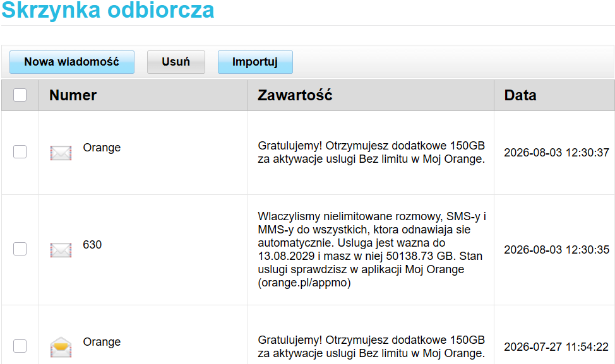Viewport: 615px width, 364px height.
Task: Open message text dated 2026-08-03 12:30:37
Action: tap(371, 153)
